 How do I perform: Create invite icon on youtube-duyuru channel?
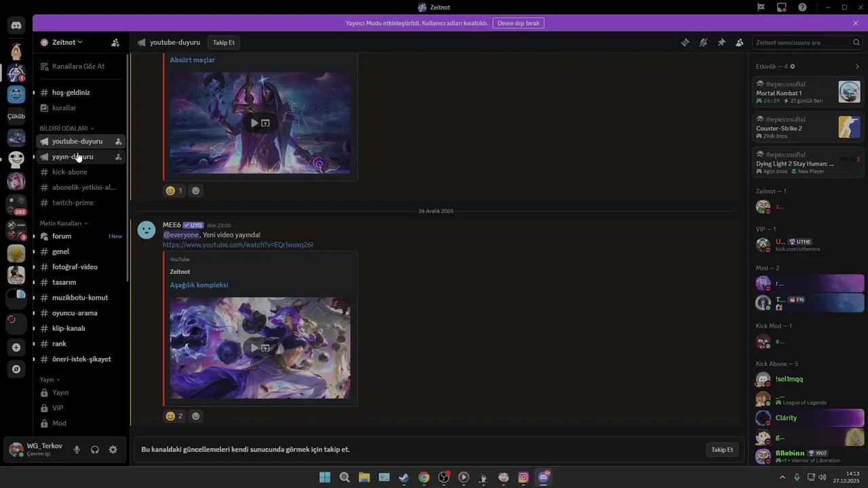[118, 142]
